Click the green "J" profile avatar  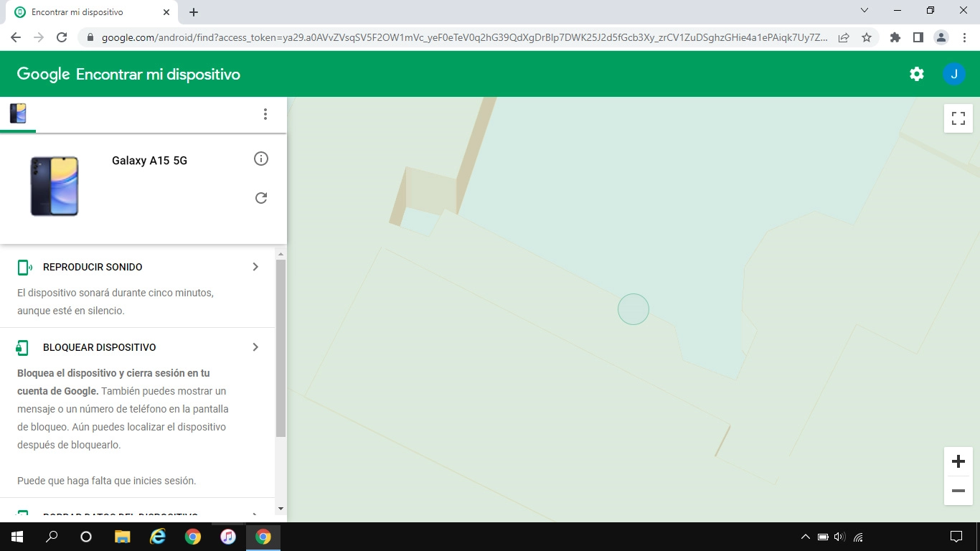click(x=954, y=73)
